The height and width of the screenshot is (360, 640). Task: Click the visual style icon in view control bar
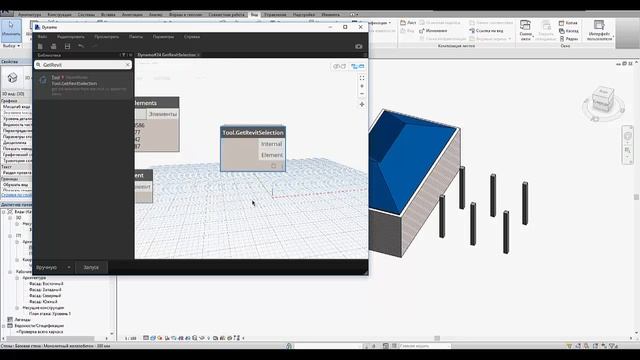[153, 338]
